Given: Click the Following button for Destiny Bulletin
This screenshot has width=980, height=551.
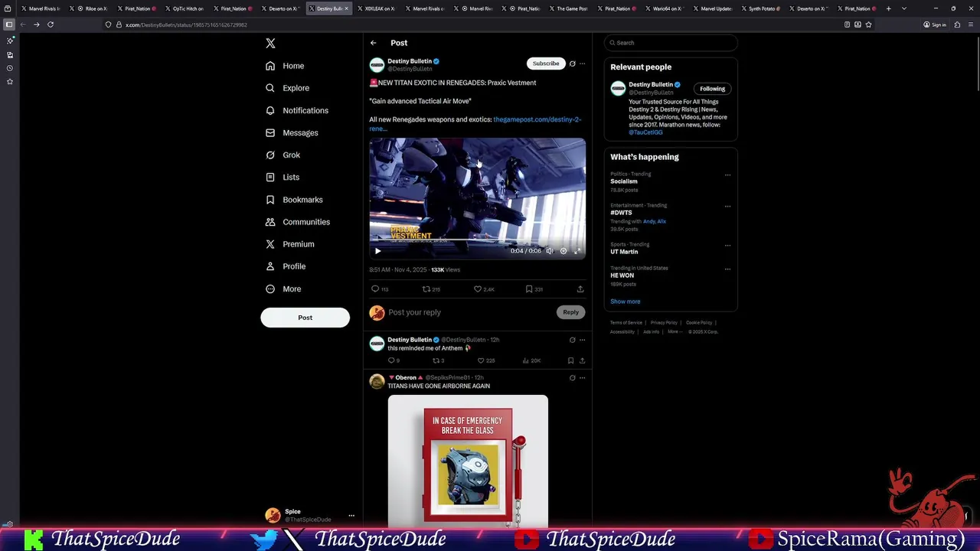Looking at the screenshot, I should click(x=712, y=89).
